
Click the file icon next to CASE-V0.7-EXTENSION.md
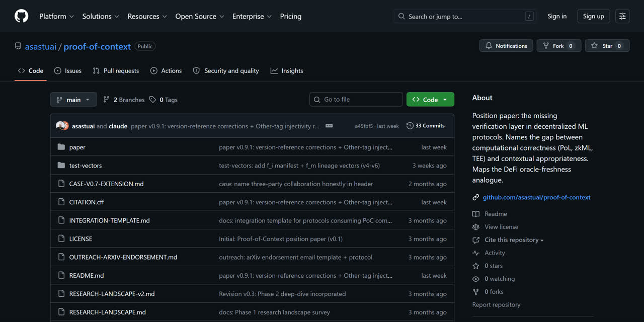pos(61,184)
